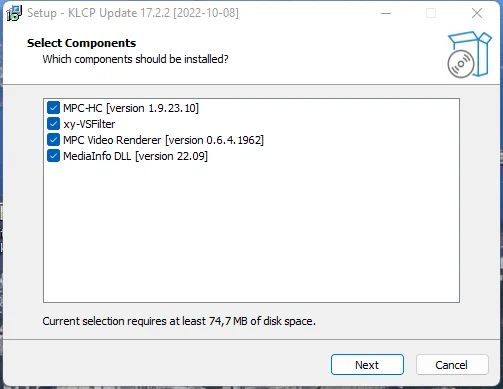Click the empty area of components list
This screenshot has height=389, width=503.
pyautogui.click(x=251, y=233)
